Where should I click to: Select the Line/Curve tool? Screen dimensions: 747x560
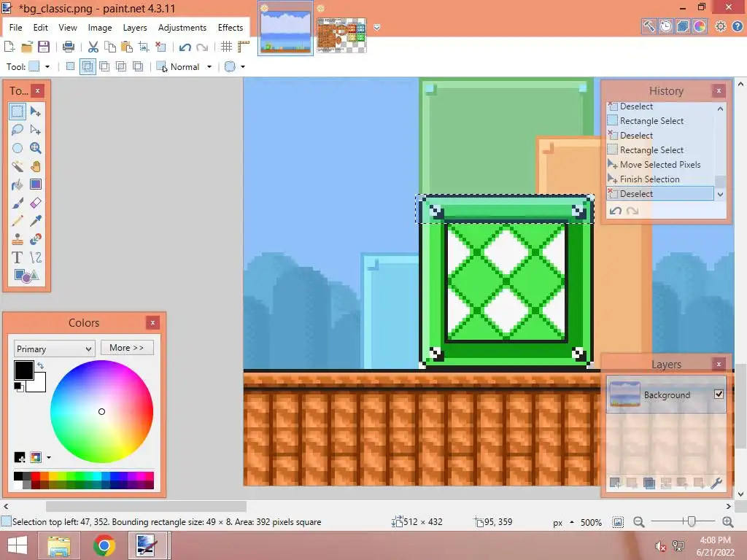35,257
